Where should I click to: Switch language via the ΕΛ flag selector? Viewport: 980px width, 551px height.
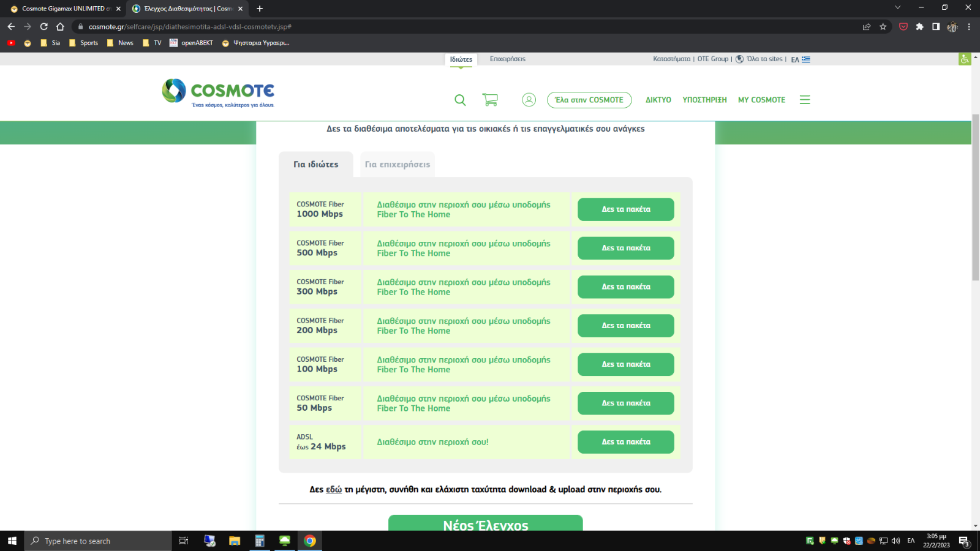tap(801, 59)
